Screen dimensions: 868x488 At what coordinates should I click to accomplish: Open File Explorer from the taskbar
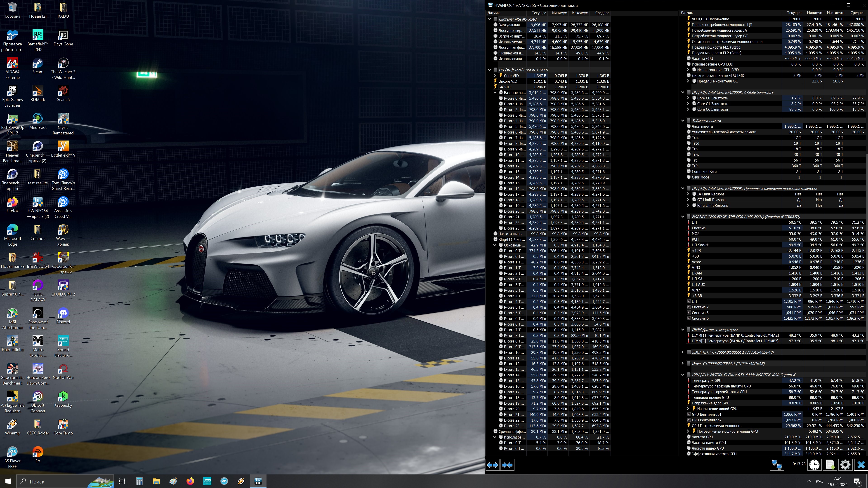156,481
